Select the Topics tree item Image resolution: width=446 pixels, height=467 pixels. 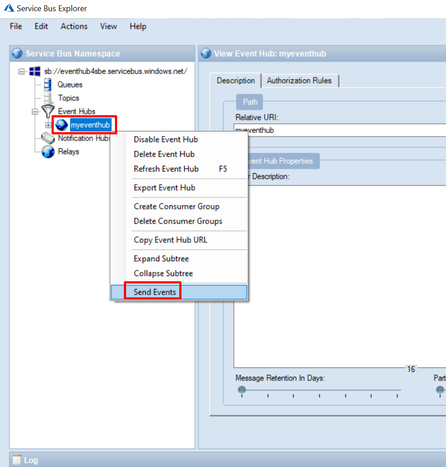point(68,98)
